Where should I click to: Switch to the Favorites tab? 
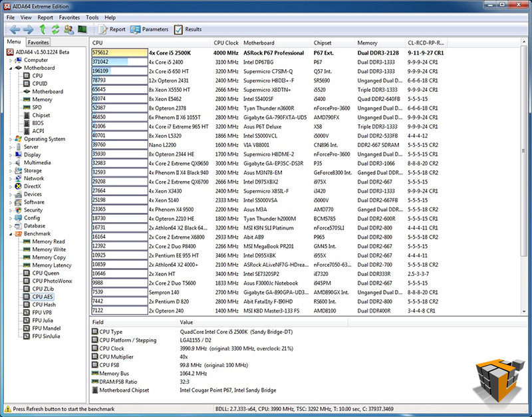click(x=38, y=43)
